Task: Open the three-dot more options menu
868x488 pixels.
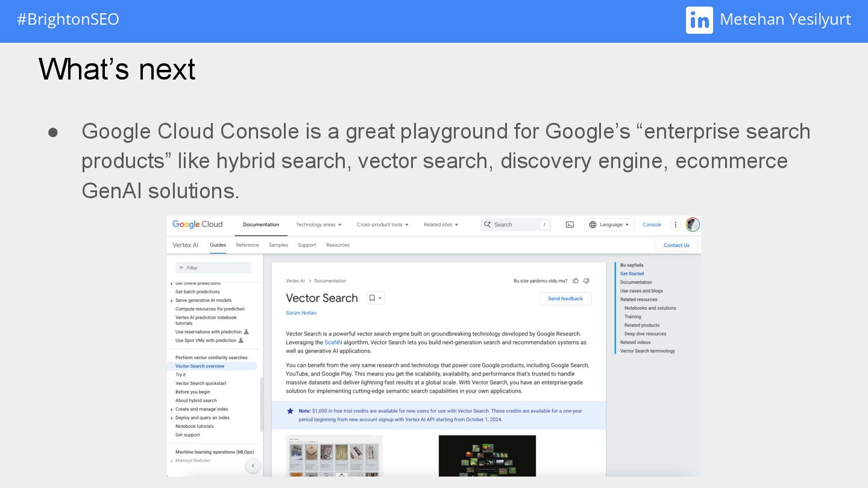Action: pos(676,225)
